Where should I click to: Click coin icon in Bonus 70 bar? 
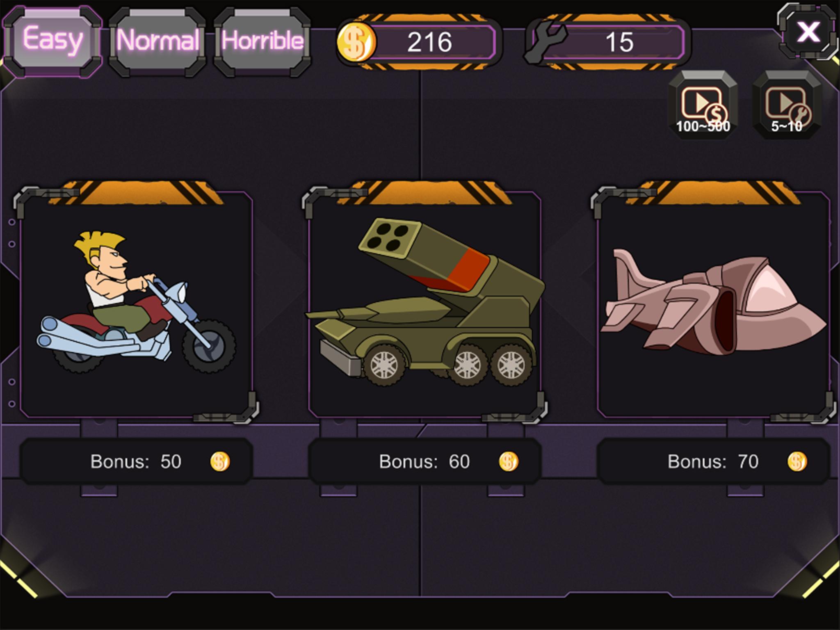(797, 462)
